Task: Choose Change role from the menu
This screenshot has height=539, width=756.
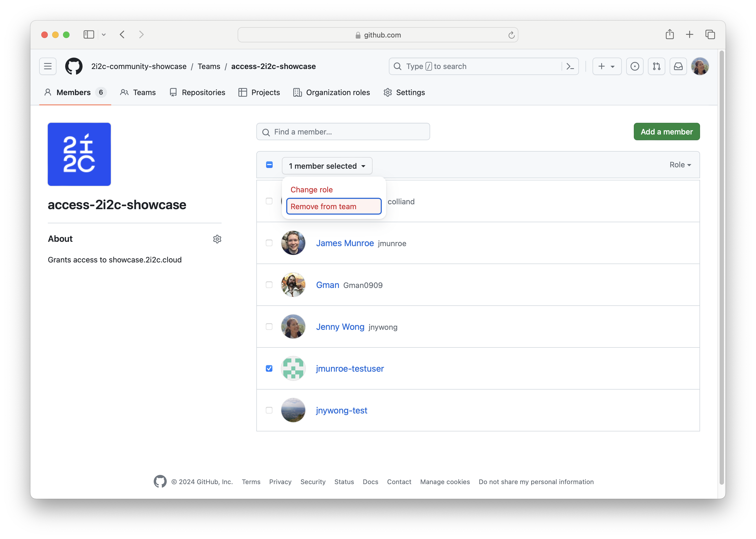Action: coord(311,190)
